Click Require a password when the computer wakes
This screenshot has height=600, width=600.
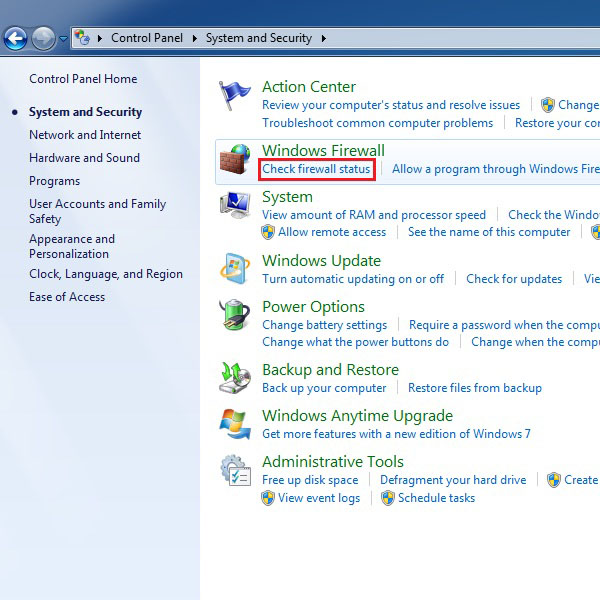[x=504, y=325]
